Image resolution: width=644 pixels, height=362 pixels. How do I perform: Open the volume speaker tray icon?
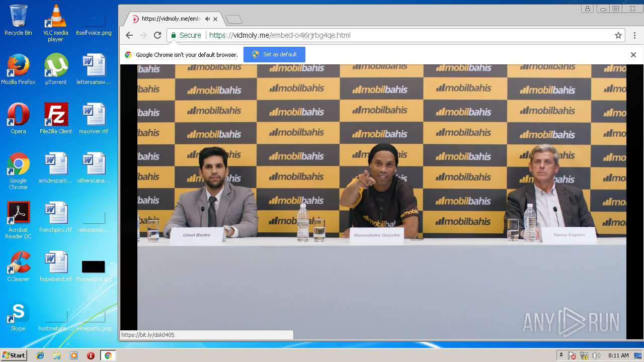coord(596,355)
